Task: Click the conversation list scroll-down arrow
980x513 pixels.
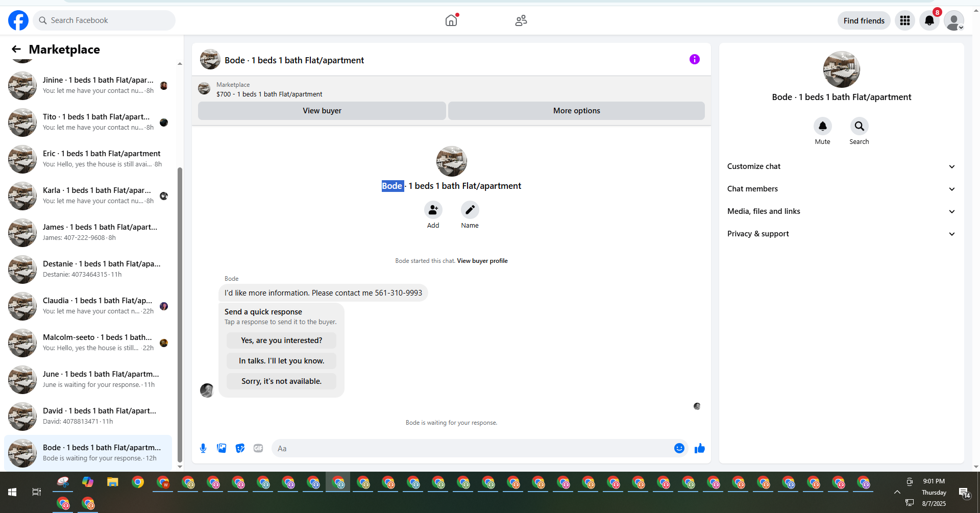Action: pos(180,467)
